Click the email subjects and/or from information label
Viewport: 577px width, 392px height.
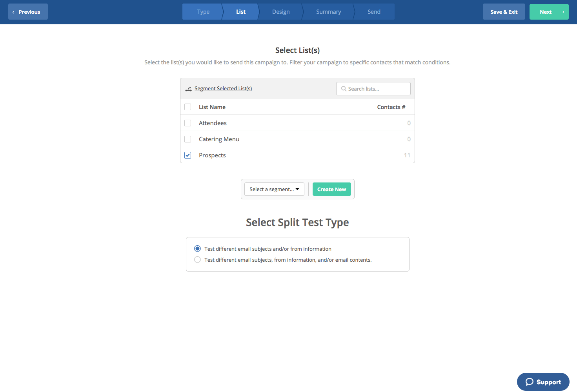pos(268,249)
